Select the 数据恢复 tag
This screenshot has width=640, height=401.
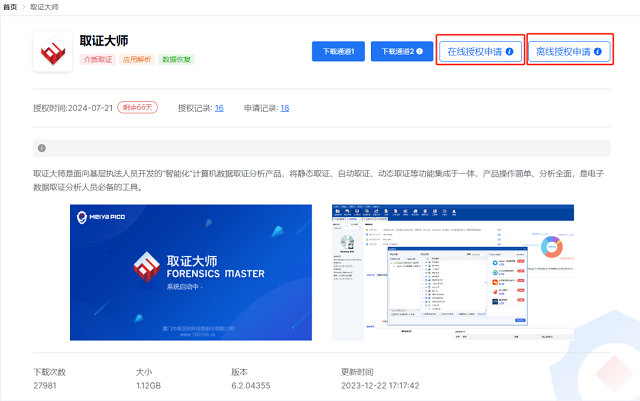tap(176, 59)
